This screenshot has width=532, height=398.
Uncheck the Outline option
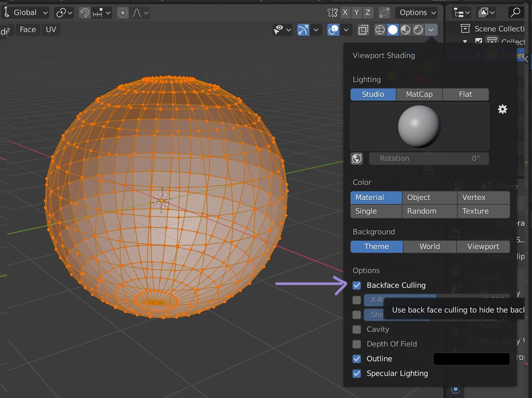(x=357, y=359)
